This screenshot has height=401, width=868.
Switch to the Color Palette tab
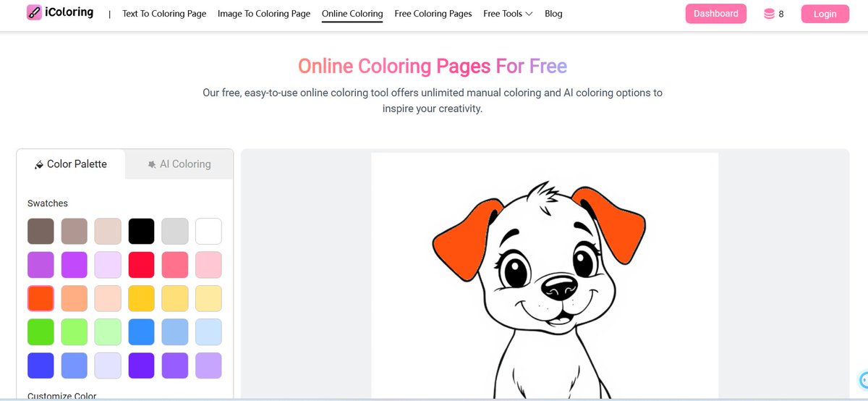point(71,164)
